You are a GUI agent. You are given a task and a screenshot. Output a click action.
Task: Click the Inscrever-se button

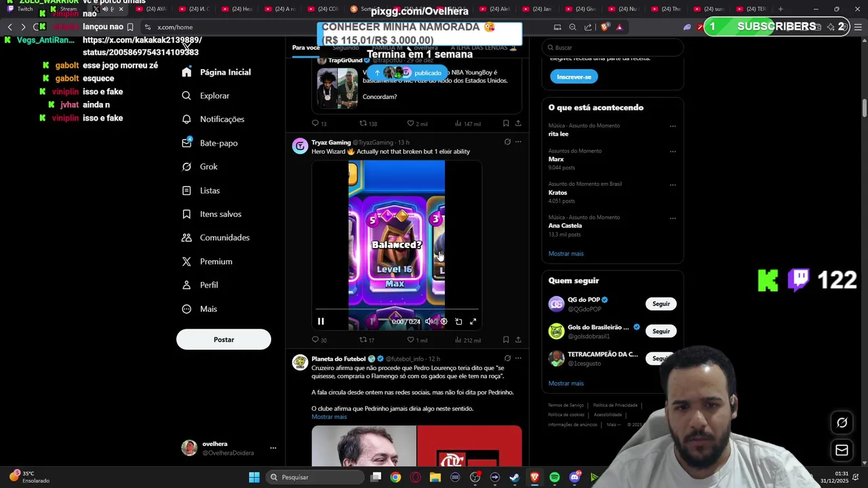point(574,77)
